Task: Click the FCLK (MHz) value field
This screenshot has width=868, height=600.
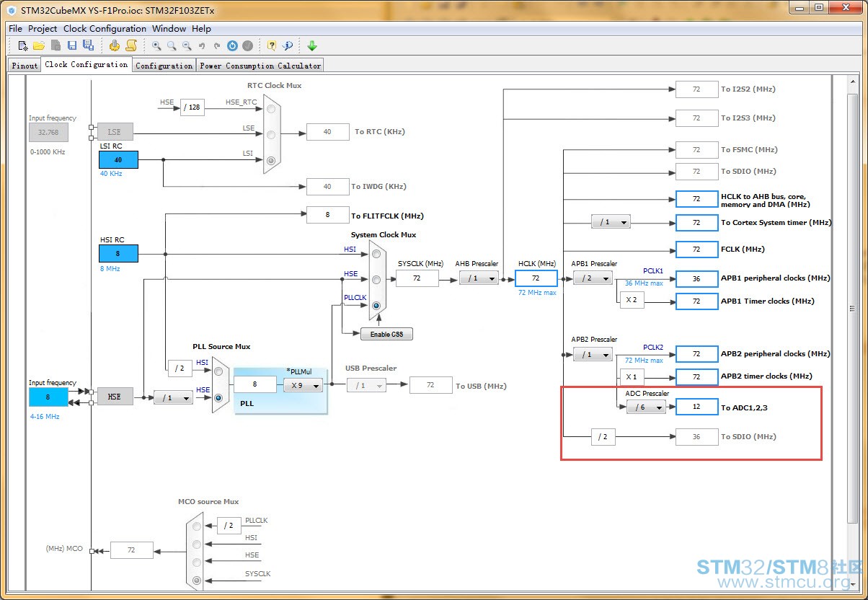Action: point(696,250)
